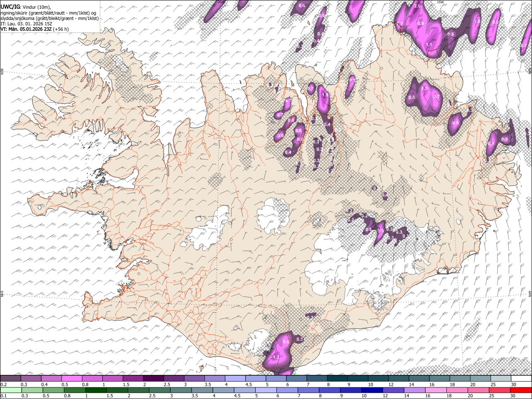Image resolution: width=532 pixels, height=399 pixels.
Task: Click the '(+56 h)' forecast offset text
Action: pyautogui.click(x=61, y=29)
